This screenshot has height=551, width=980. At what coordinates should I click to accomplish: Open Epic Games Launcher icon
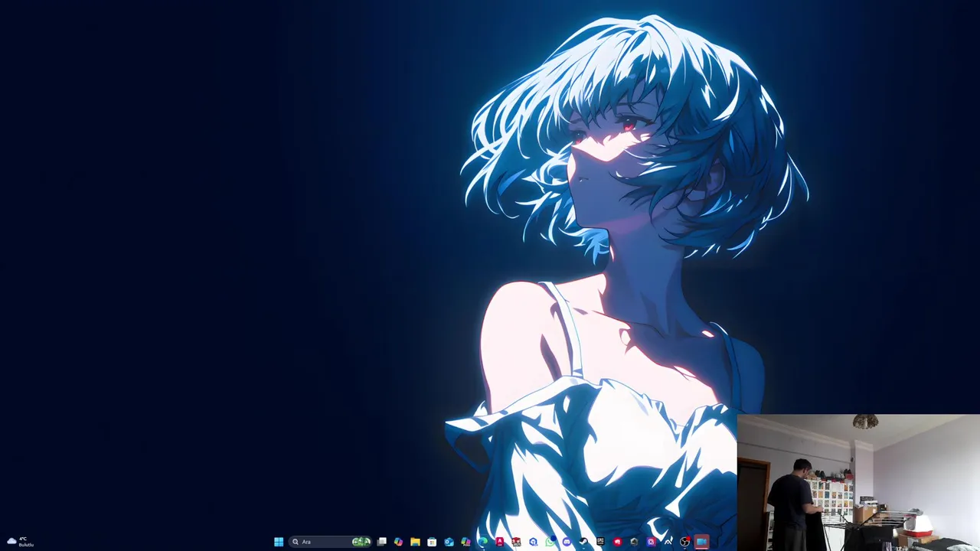pos(599,542)
